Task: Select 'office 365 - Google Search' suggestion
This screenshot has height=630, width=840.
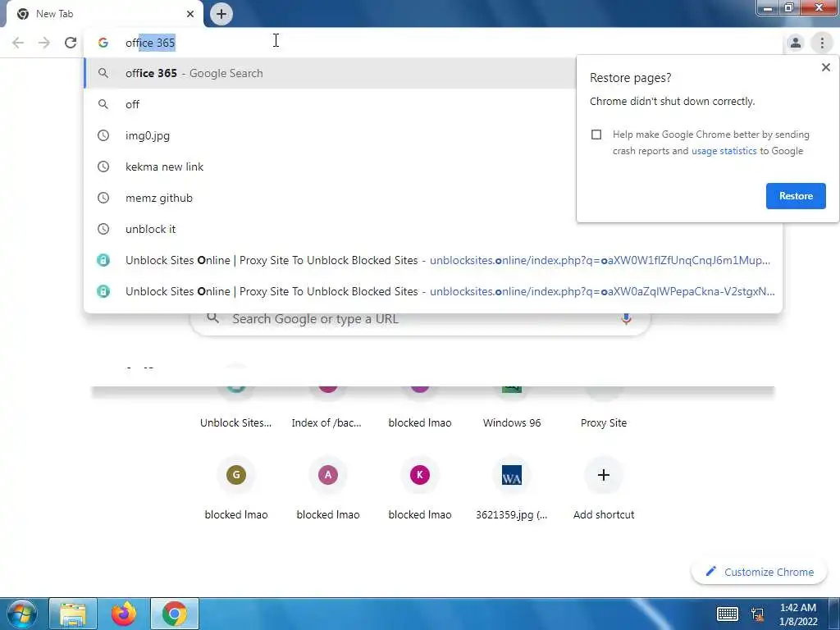Action: [x=330, y=73]
